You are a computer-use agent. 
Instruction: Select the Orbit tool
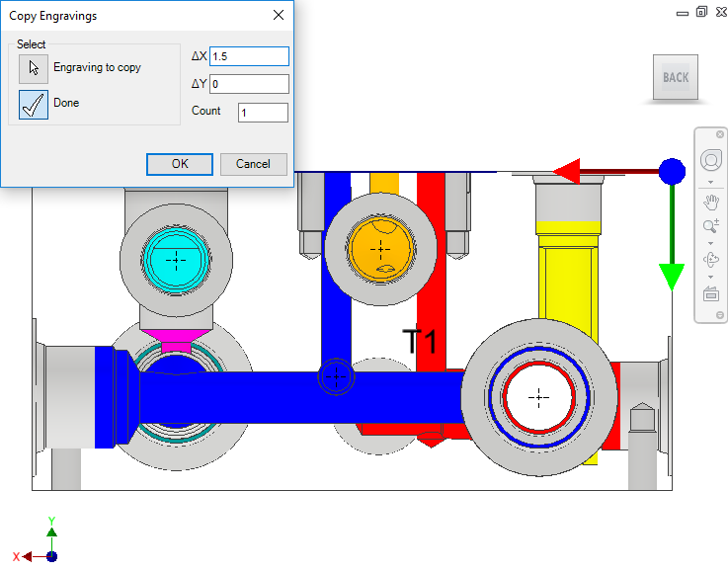[711, 260]
